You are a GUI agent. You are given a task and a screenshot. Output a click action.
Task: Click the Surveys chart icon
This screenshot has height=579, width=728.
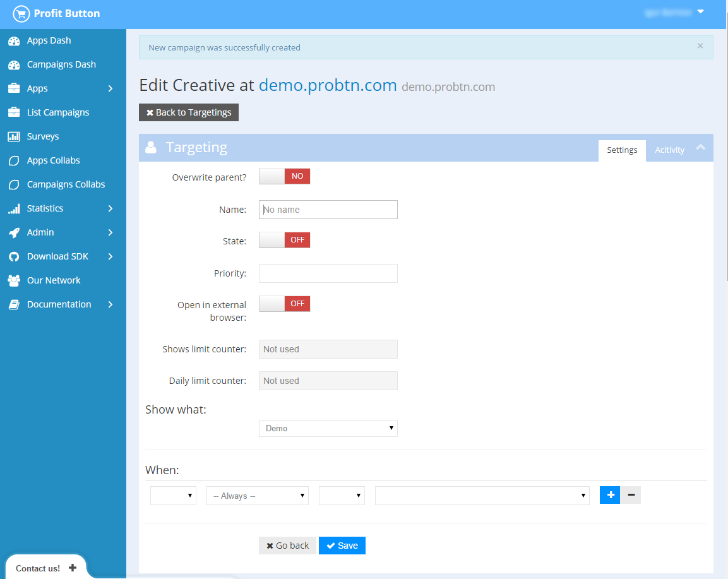tap(14, 136)
